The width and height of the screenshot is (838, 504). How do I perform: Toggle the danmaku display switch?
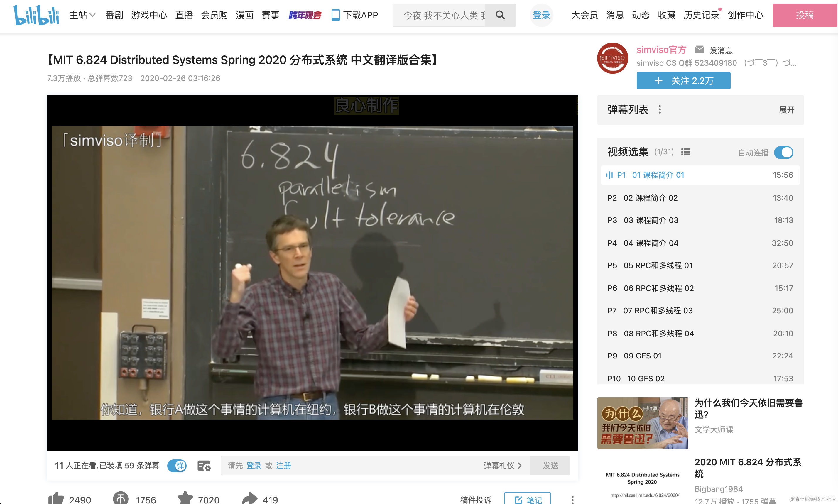point(177,466)
